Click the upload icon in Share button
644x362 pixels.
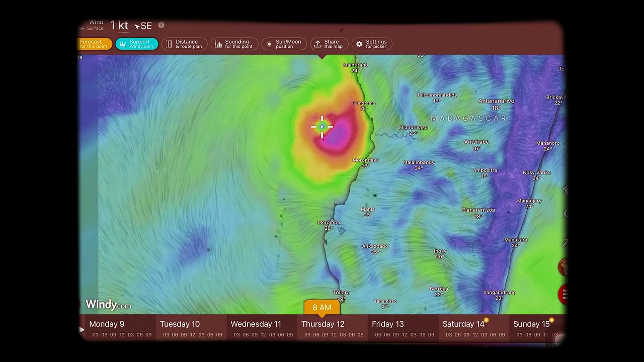tap(317, 44)
